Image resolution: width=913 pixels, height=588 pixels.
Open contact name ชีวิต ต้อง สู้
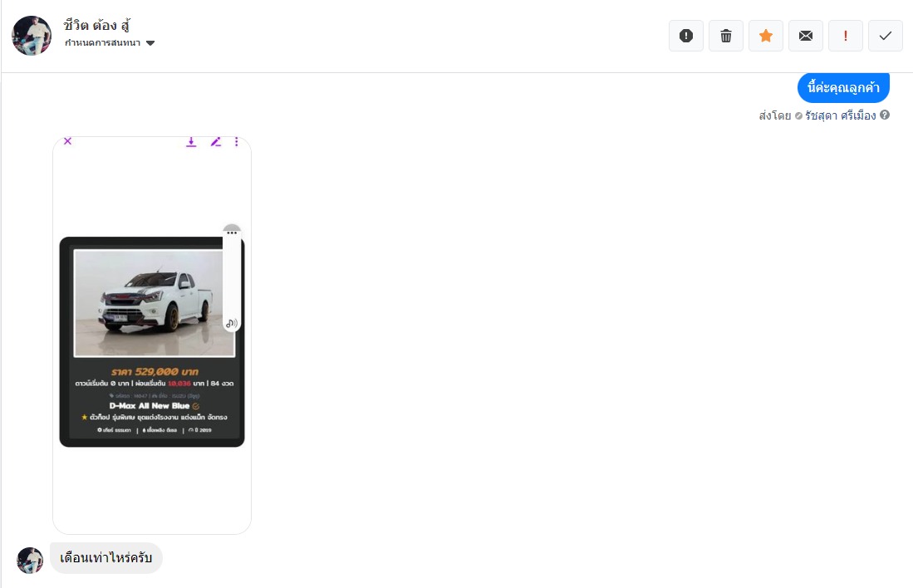tap(96, 25)
